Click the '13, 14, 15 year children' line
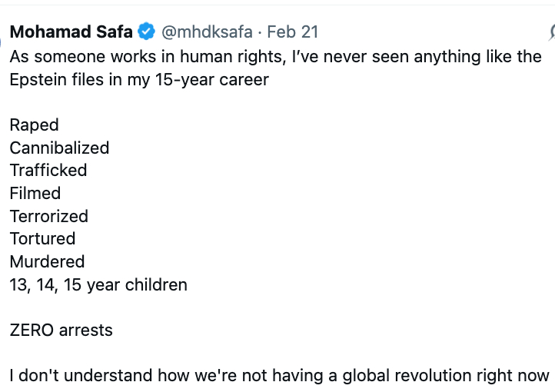The image size is (555, 392). [x=98, y=284]
